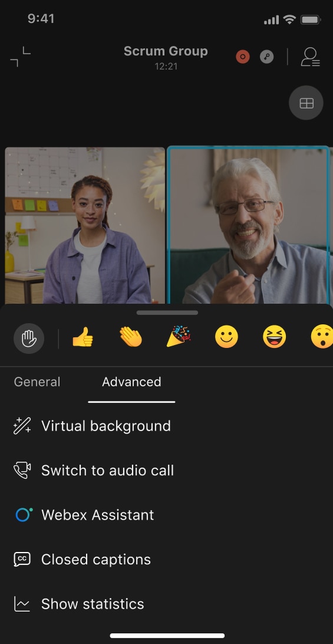Click the Webex Assistant circle icon
This screenshot has width=333, height=644.
point(24,515)
